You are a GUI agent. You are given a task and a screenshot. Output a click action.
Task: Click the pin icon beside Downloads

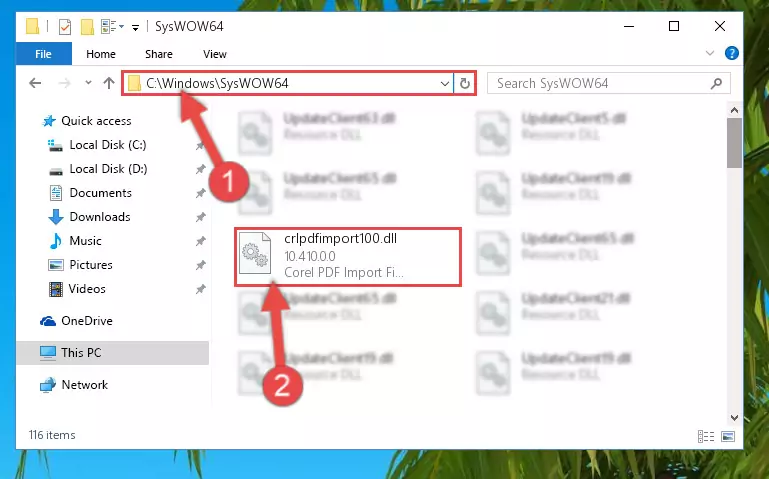click(200, 217)
